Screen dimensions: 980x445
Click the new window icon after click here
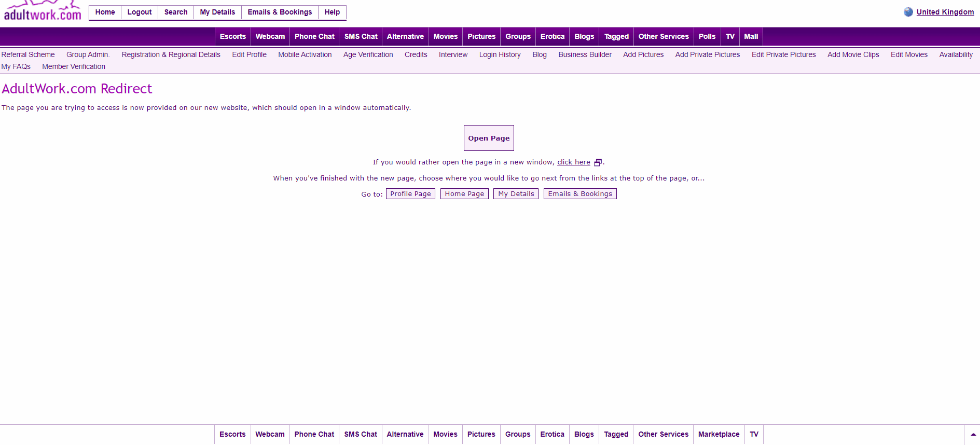[598, 162]
